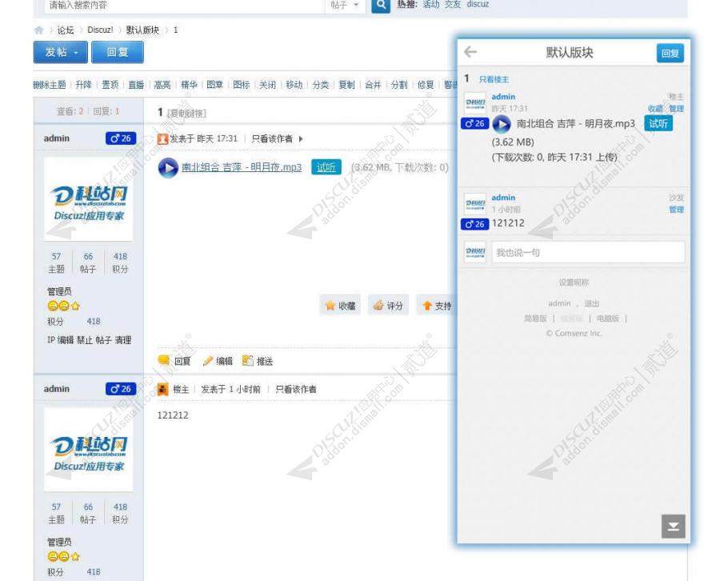Click the 楼主 icon in second post
The height and width of the screenshot is (581, 728).
162,389
